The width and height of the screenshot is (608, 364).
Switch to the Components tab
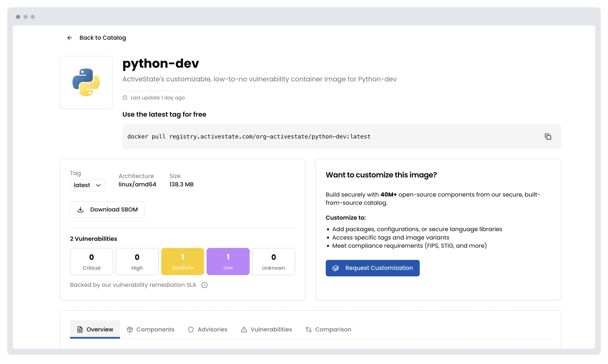click(x=151, y=329)
